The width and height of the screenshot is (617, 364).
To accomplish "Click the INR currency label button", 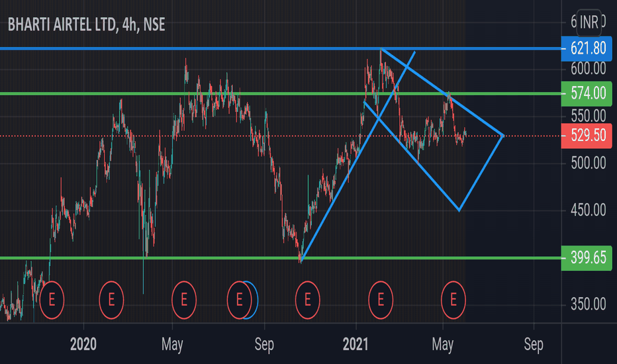I will coord(589,23).
